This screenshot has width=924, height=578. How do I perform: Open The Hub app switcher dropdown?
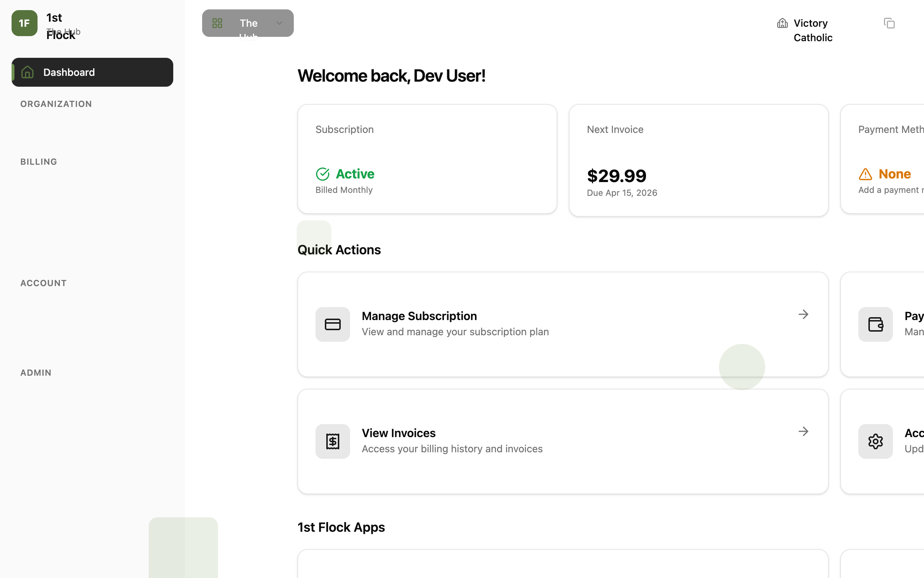[248, 23]
